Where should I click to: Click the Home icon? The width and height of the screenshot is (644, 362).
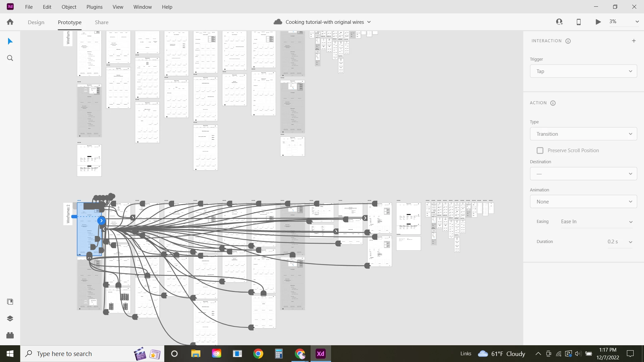tap(10, 22)
